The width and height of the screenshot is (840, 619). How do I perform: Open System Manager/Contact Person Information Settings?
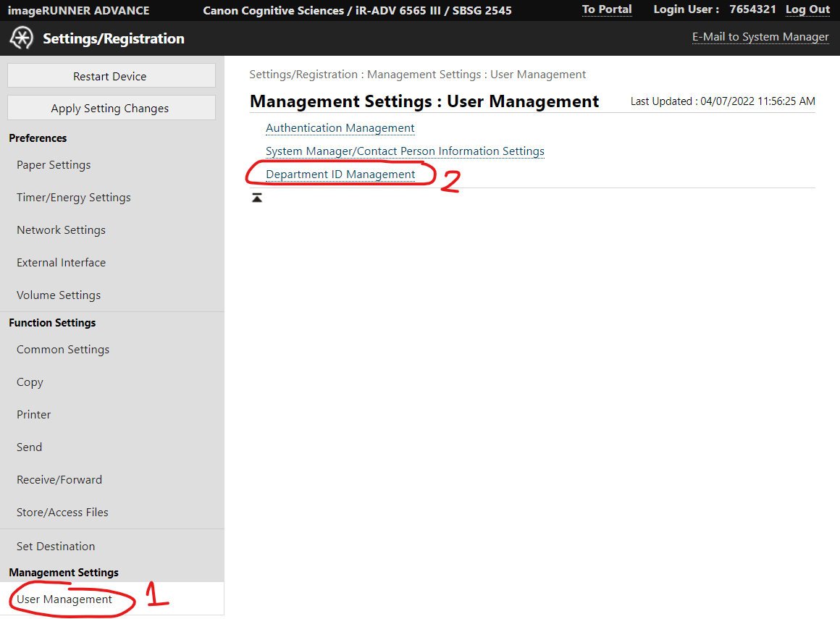[x=405, y=151]
